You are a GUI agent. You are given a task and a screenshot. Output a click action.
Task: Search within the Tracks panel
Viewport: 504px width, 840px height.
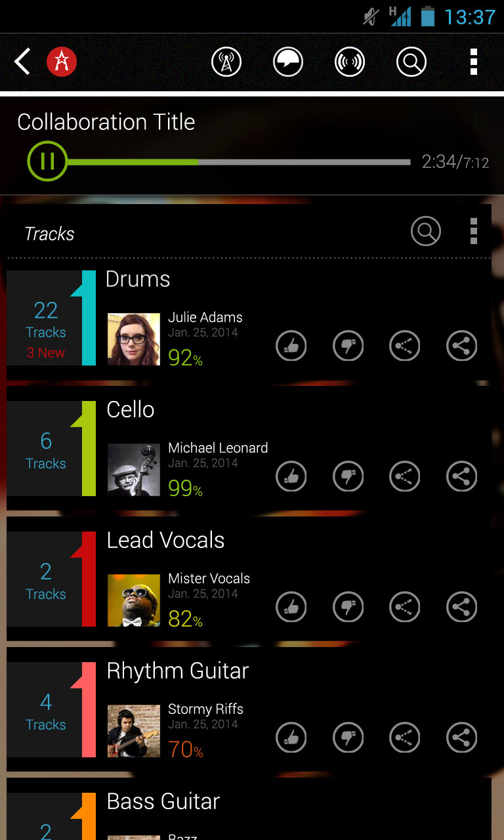pos(426,232)
